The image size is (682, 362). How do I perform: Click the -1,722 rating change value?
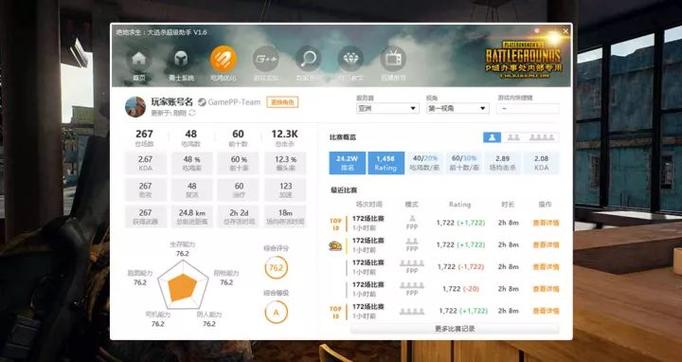point(471,267)
